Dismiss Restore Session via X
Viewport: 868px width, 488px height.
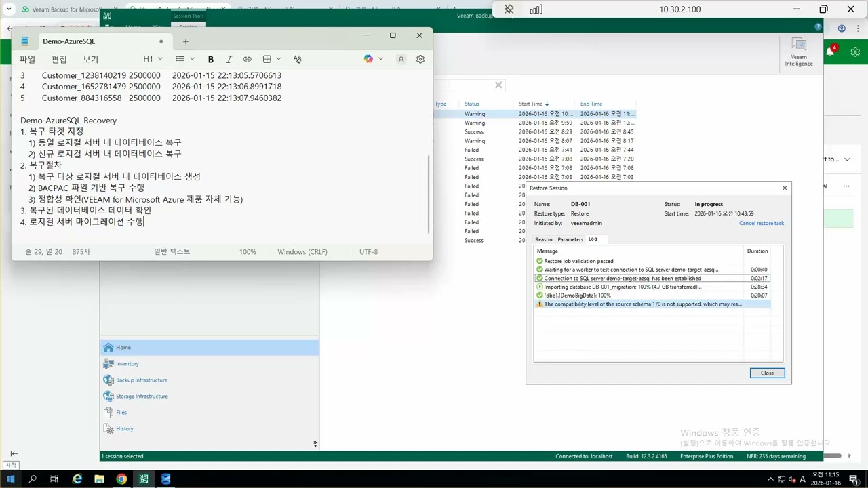pyautogui.click(x=785, y=188)
